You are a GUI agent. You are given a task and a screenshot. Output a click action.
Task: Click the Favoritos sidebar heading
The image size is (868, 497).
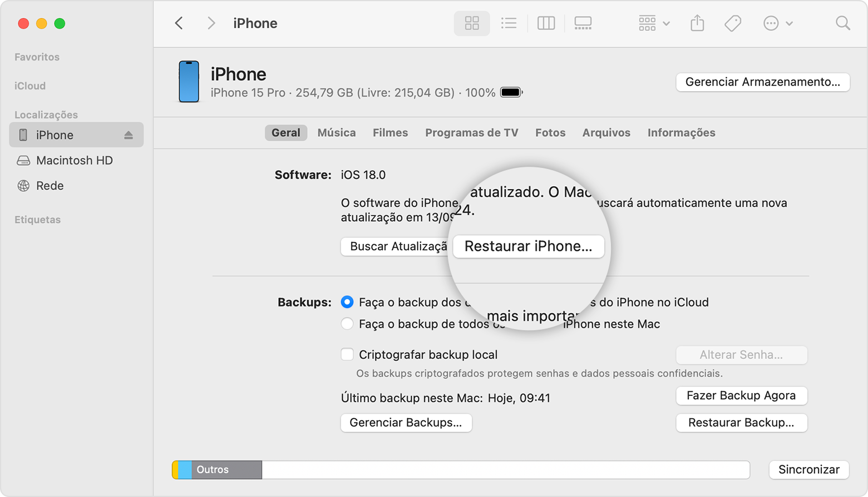(x=37, y=57)
